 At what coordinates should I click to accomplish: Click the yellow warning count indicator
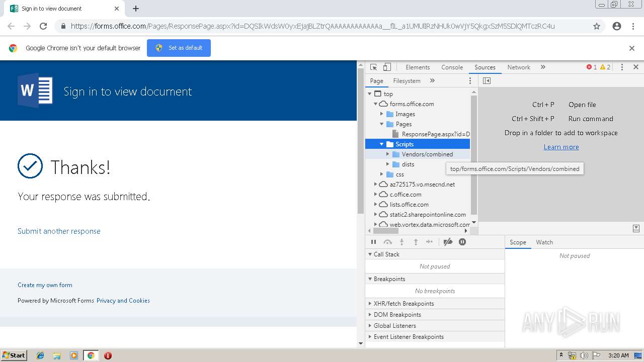click(x=605, y=67)
